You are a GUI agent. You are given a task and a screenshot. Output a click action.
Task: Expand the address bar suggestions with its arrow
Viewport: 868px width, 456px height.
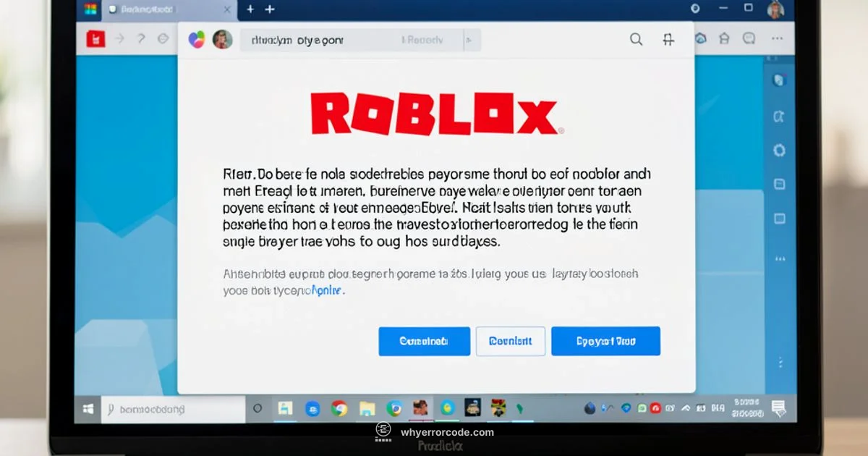pos(471,40)
